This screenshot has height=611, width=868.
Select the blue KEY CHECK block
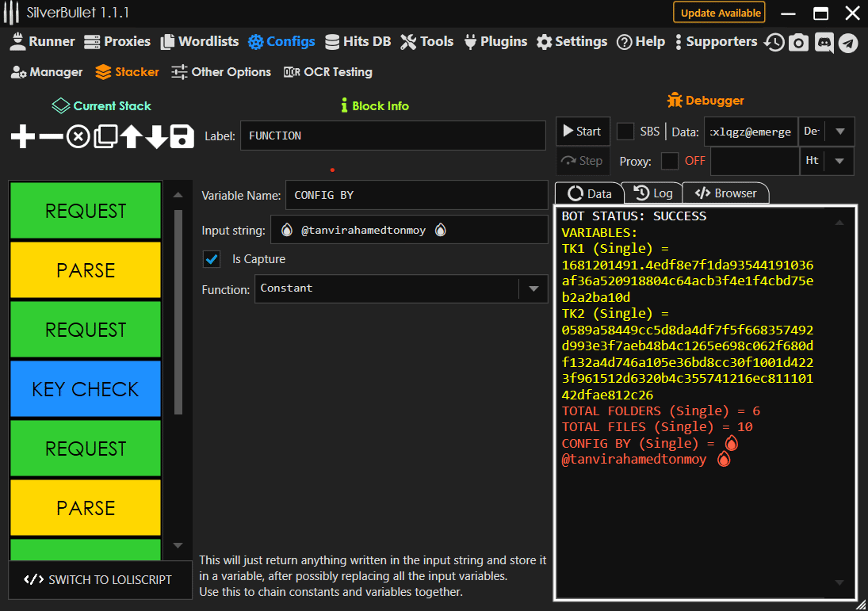(x=86, y=389)
